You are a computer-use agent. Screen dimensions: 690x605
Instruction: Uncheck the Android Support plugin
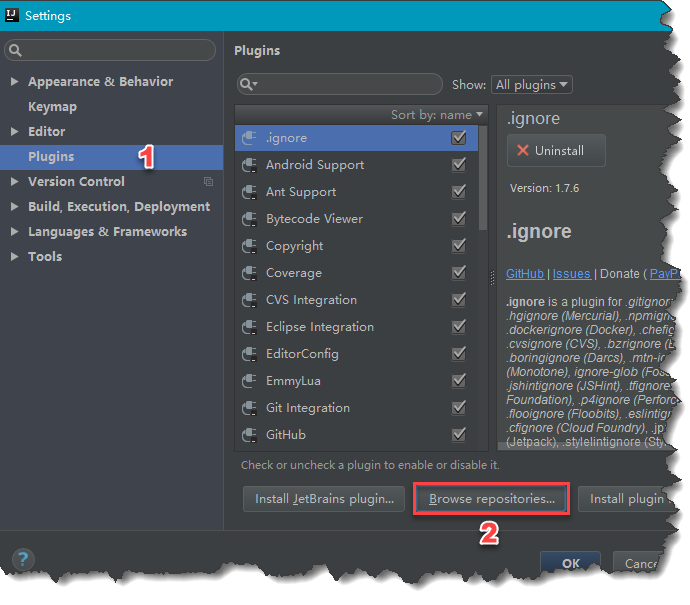point(459,165)
